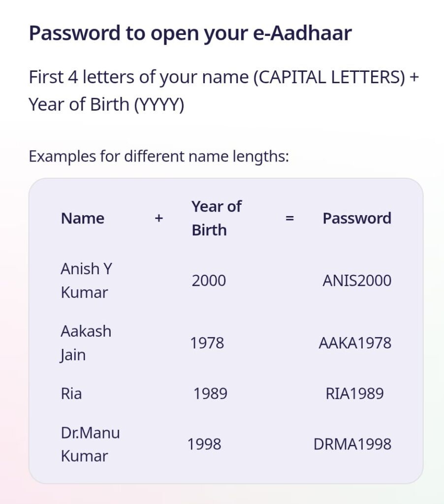Select the 'Anish Y Kumar' name cell
The width and height of the screenshot is (444, 504).
[x=86, y=281]
